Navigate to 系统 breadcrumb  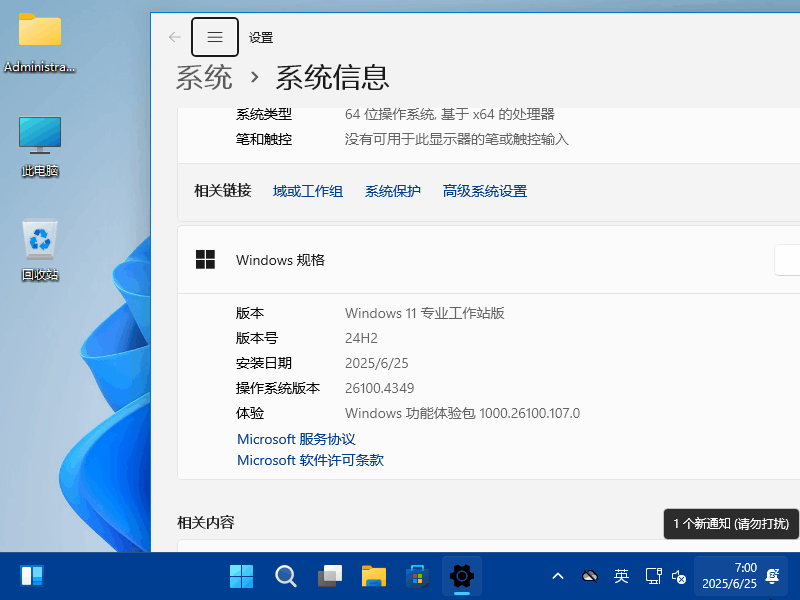coord(204,78)
